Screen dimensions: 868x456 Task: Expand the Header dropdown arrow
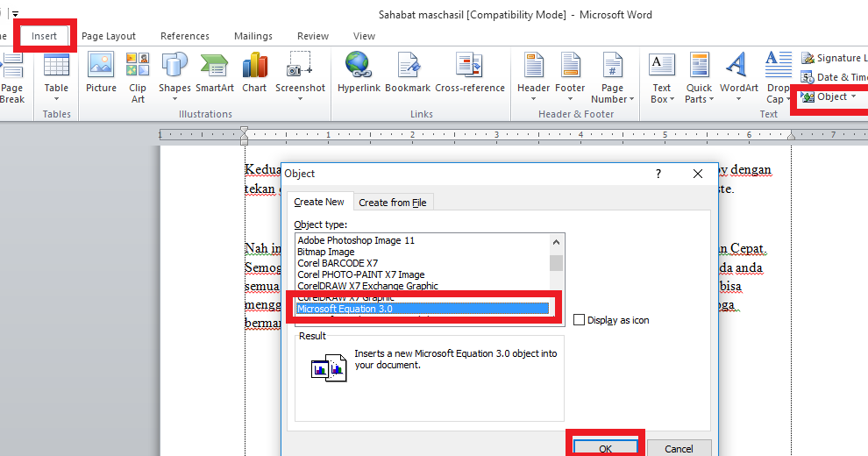(x=534, y=99)
